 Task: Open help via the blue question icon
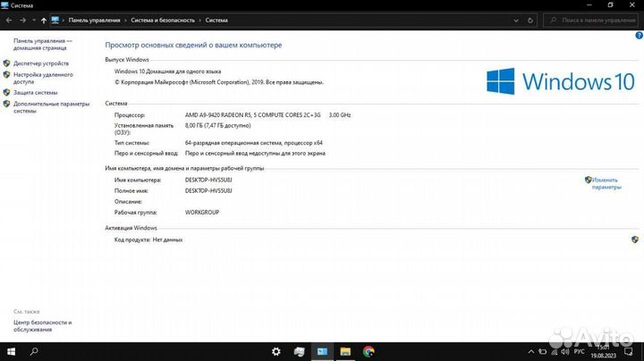click(639, 35)
